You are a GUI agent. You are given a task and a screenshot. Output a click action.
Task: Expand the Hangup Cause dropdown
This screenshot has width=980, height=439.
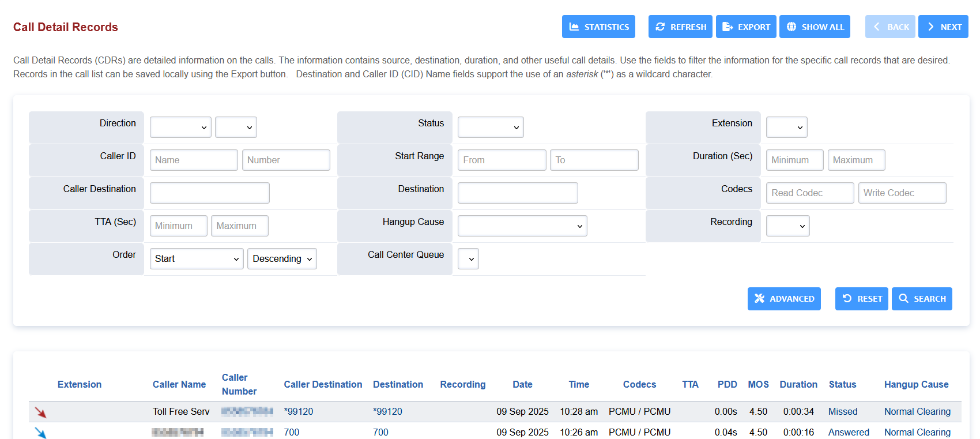coord(522,226)
